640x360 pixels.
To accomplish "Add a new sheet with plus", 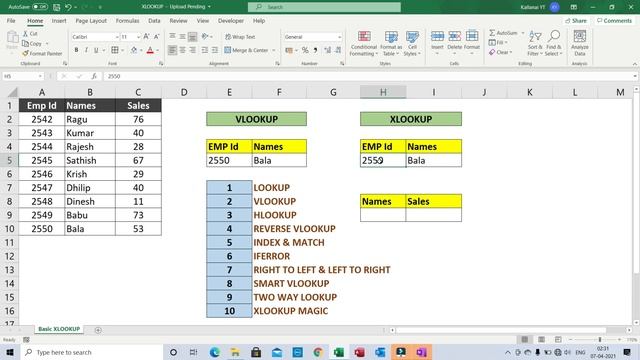I will [x=98, y=330].
